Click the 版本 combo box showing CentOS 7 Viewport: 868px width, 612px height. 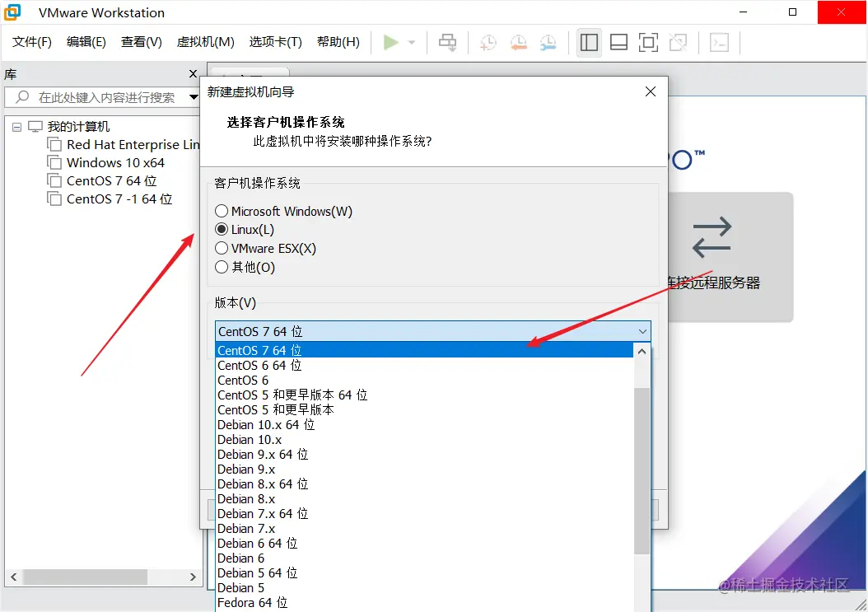coord(433,331)
